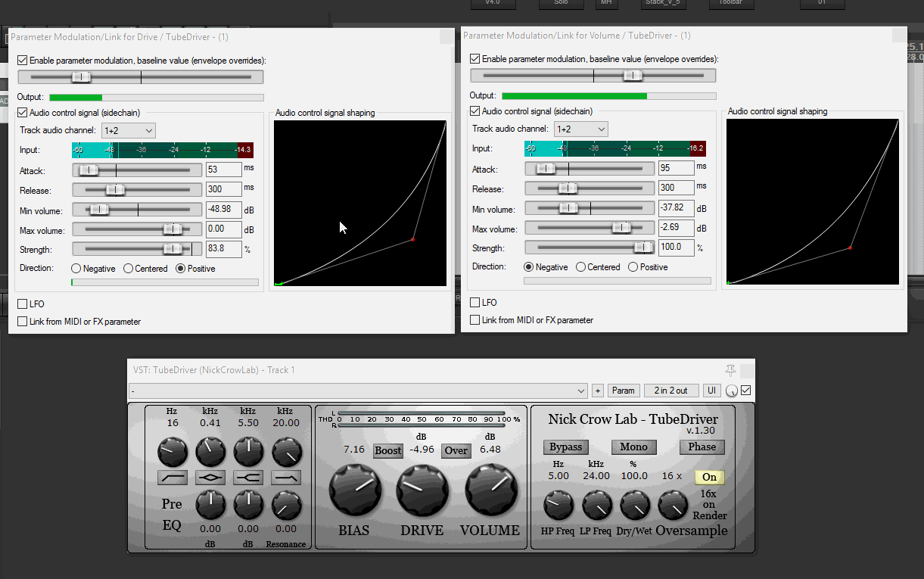Click the HP Freq knob
924x579 pixels.
558,506
